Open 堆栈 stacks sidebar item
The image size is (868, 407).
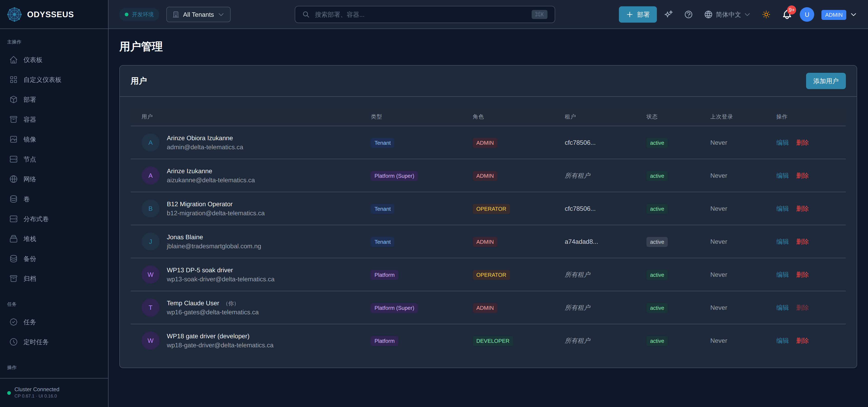pyautogui.click(x=54, y=239)
